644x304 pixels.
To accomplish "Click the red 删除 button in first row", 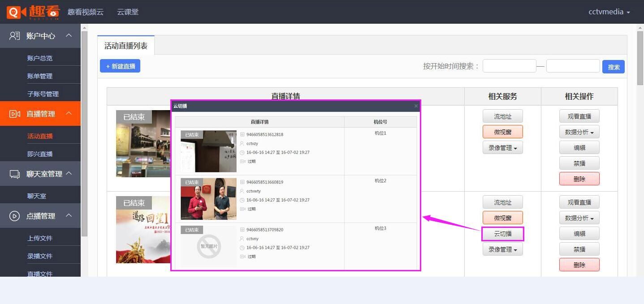I will point(579,179).
